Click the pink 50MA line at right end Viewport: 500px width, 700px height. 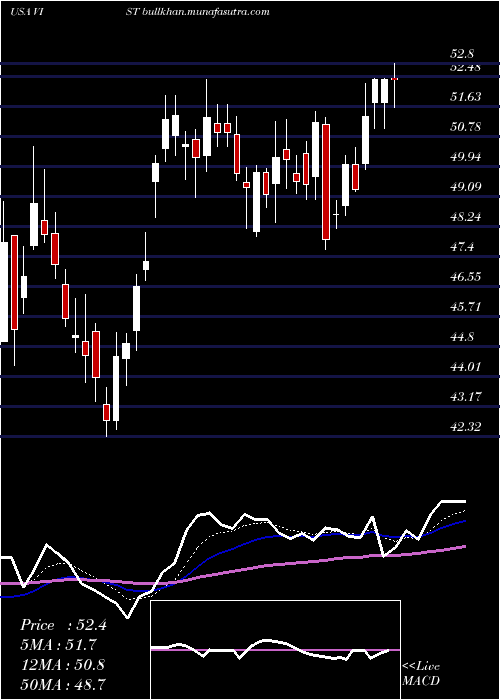pos(460,547)
